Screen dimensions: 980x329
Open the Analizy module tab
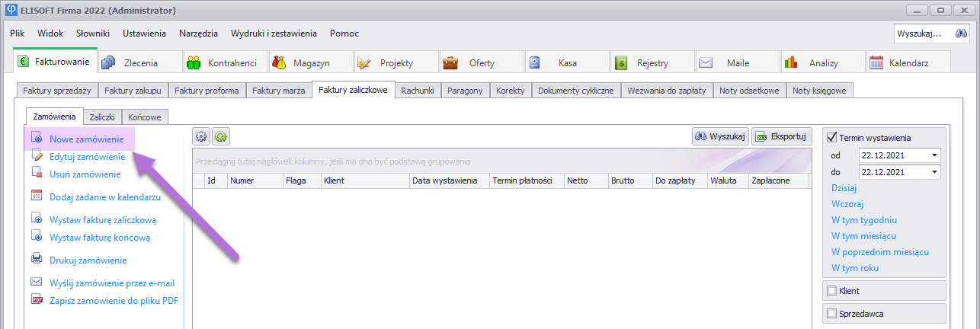822,62
